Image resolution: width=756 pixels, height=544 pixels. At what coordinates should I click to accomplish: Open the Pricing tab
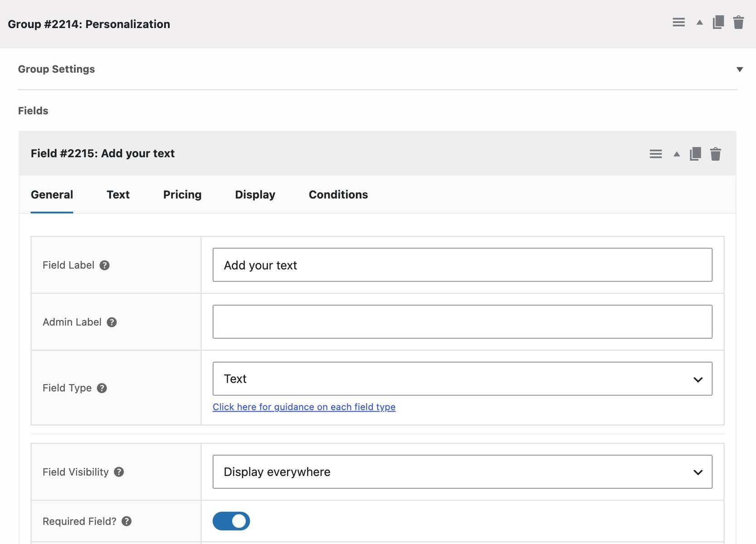click(182, 194)
